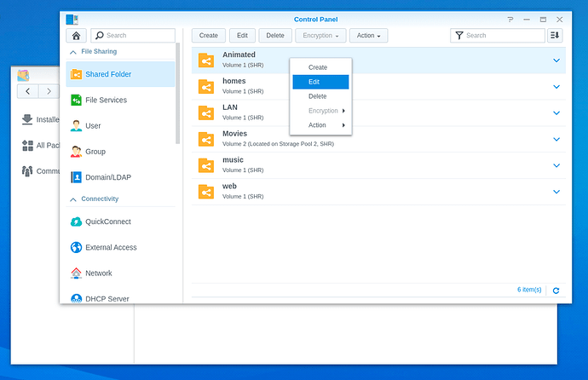Open Action submenu in context menu
588x380 pixels.
pyautogui.click(x=320, y=125)
